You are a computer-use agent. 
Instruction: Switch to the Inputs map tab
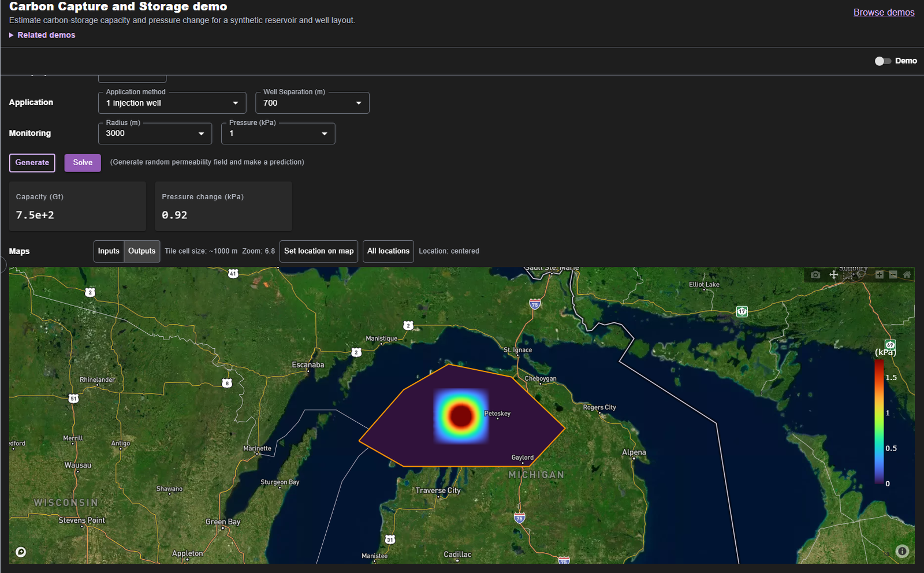109,251
